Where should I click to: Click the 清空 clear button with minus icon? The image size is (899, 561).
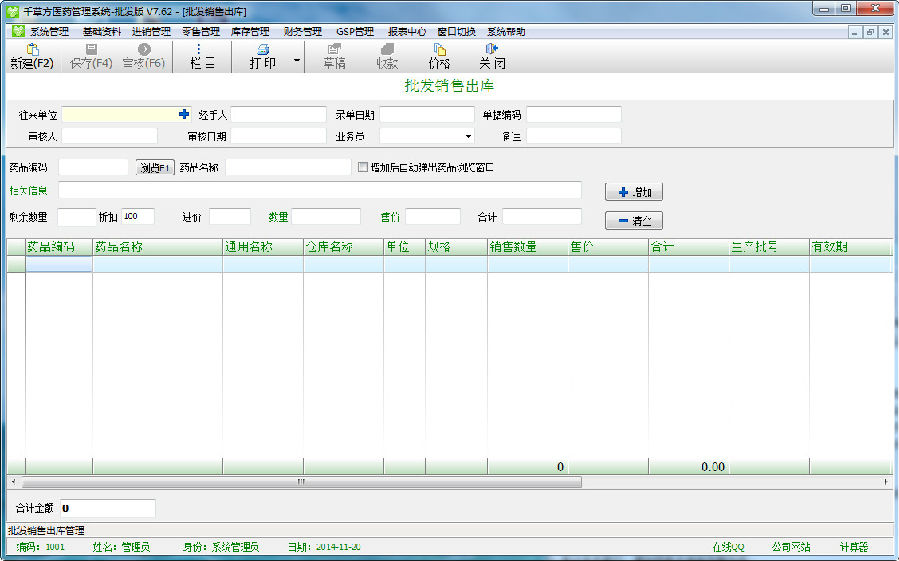(x=634, y=220)
